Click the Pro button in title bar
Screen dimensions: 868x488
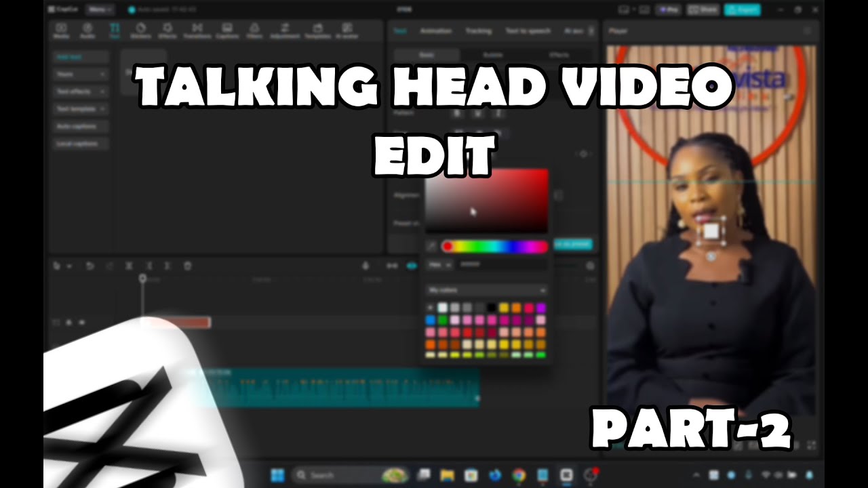(x=668, y=9)
